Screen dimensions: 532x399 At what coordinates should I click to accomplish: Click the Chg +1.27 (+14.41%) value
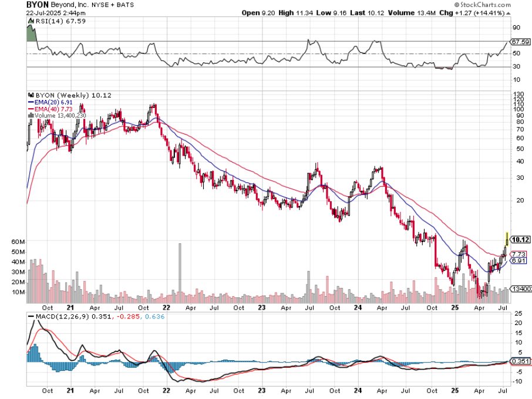point(472,13)
